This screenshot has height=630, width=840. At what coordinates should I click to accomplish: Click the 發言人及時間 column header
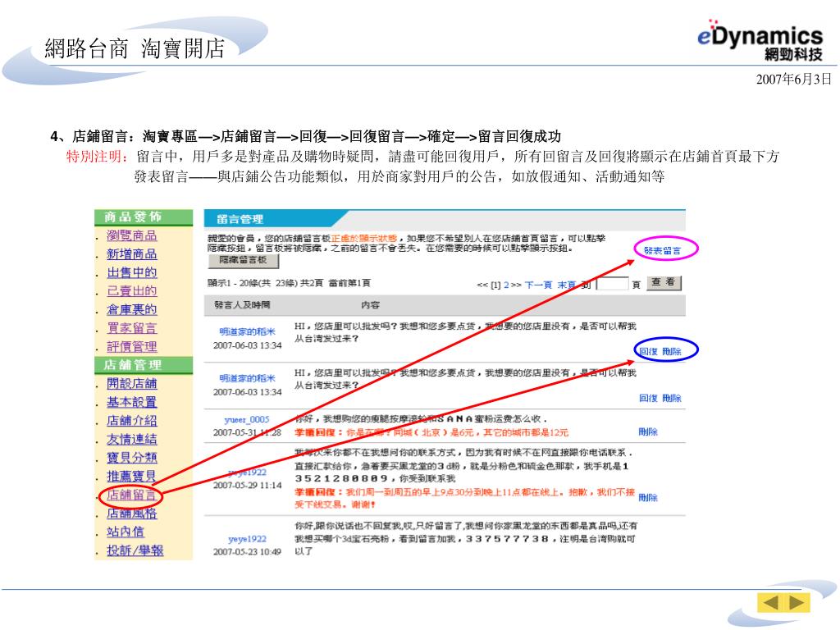point(242,305)
